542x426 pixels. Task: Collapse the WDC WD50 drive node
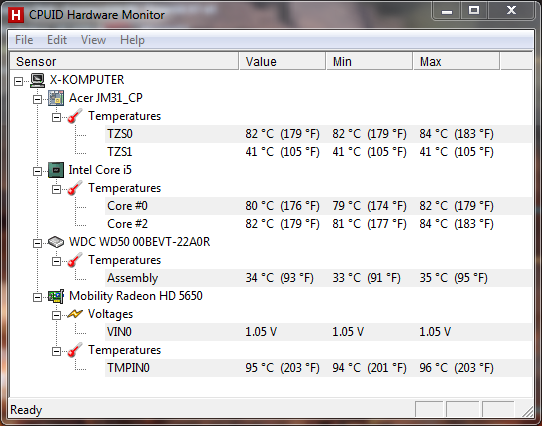(x=37, y=243)
